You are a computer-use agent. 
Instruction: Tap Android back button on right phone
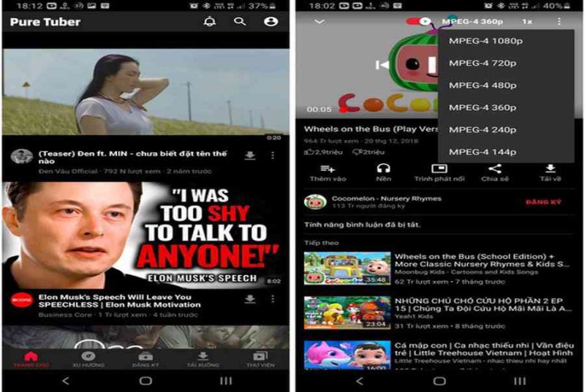[360, 381]
